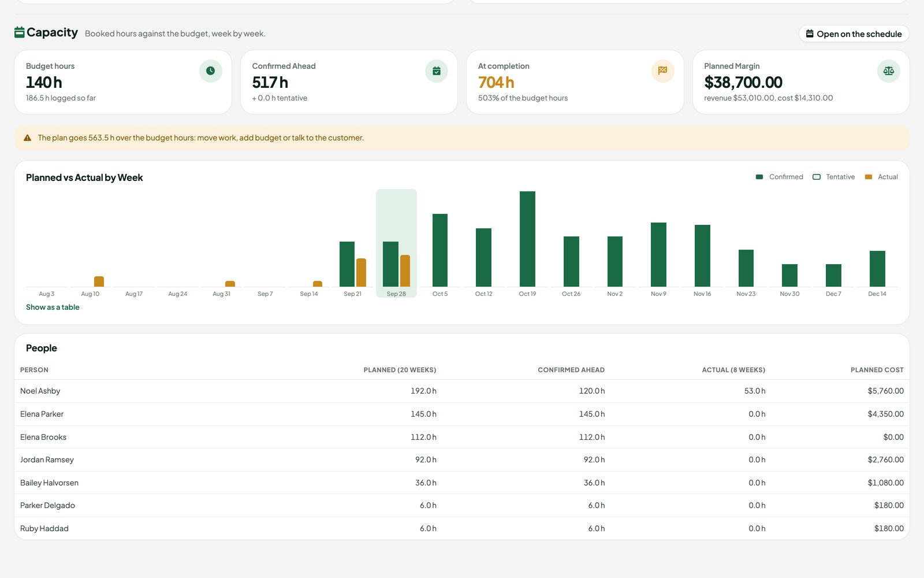
Task: Click the over-budget warning message text
Action: pyautogui.click(x=201, y=138)
